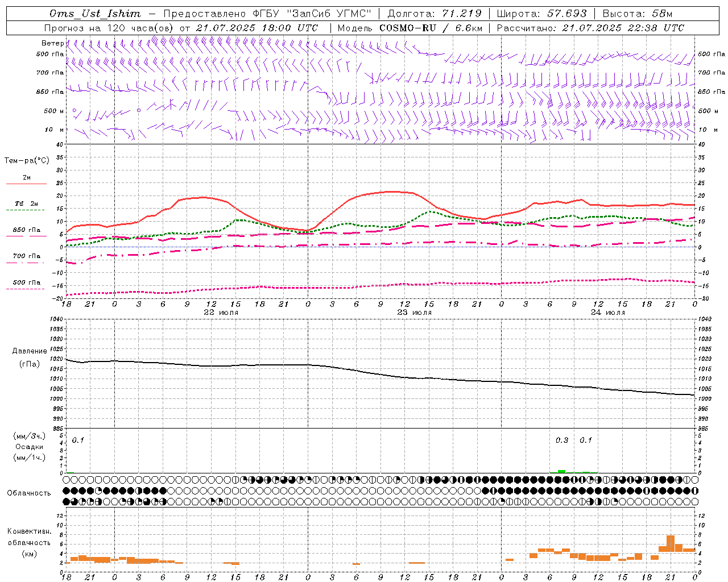This screenshot has height=582, width=728.
Task: Click the Td 2м dew point legend entry
Action: pyautogui.click(x=26, y=203)
